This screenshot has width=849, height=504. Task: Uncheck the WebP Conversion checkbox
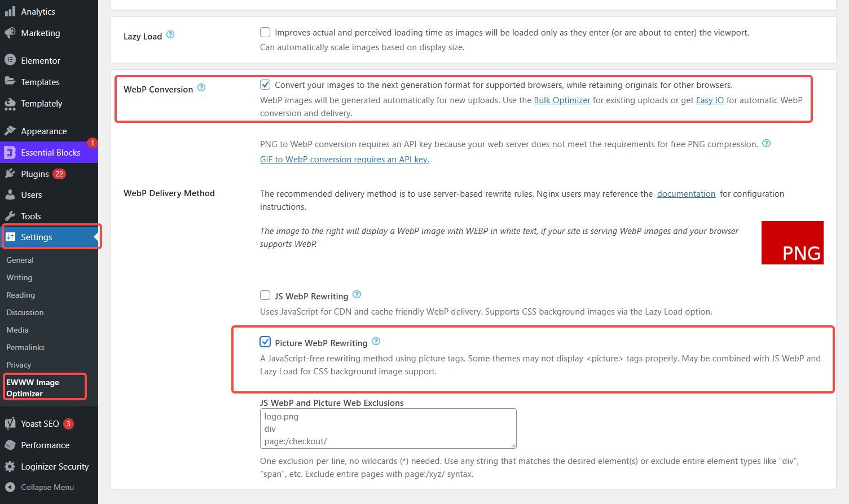pos(265,85)
